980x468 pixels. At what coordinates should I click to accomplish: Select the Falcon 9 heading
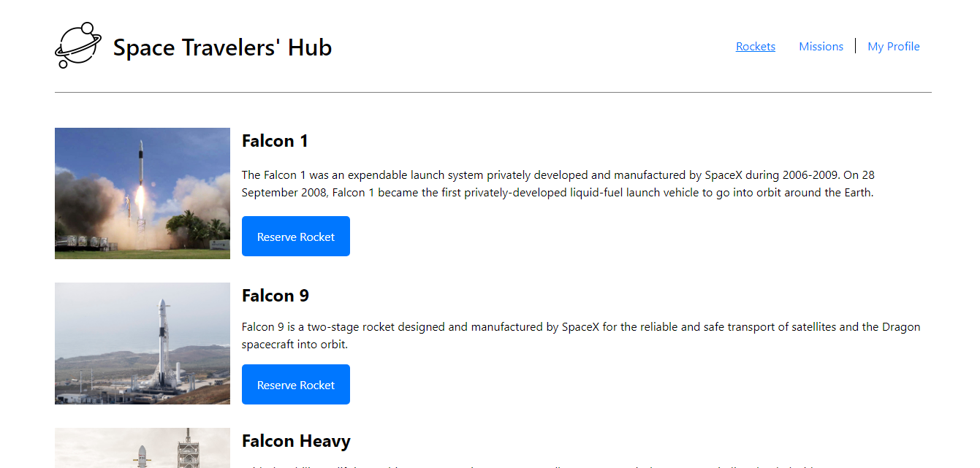click(x=276, y=296)
